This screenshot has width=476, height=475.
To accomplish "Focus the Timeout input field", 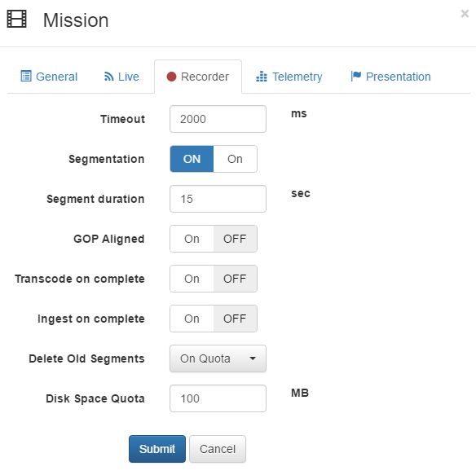I will [218, 119].
